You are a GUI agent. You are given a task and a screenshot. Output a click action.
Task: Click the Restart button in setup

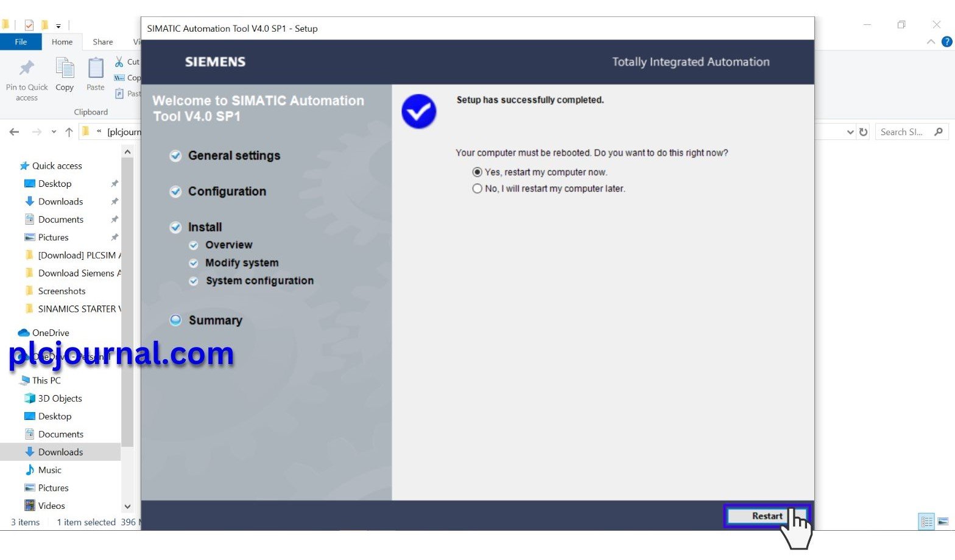pyautogui.click(x=767, y=516)
